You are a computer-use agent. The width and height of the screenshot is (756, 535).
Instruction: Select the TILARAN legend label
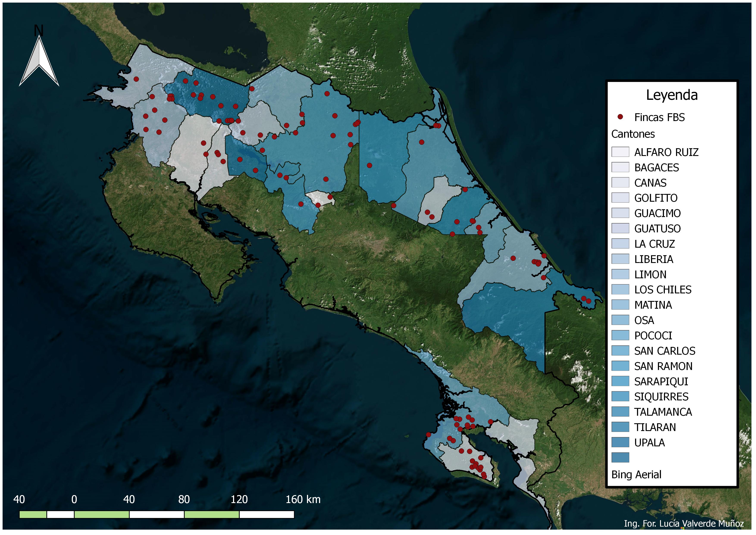pyautogui.click(x=655, y=427)
